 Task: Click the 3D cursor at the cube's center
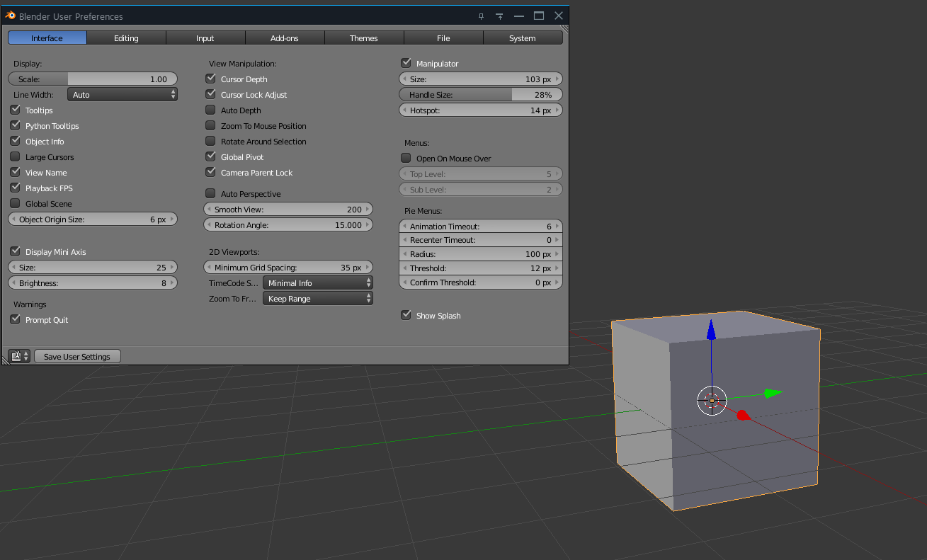712,400
